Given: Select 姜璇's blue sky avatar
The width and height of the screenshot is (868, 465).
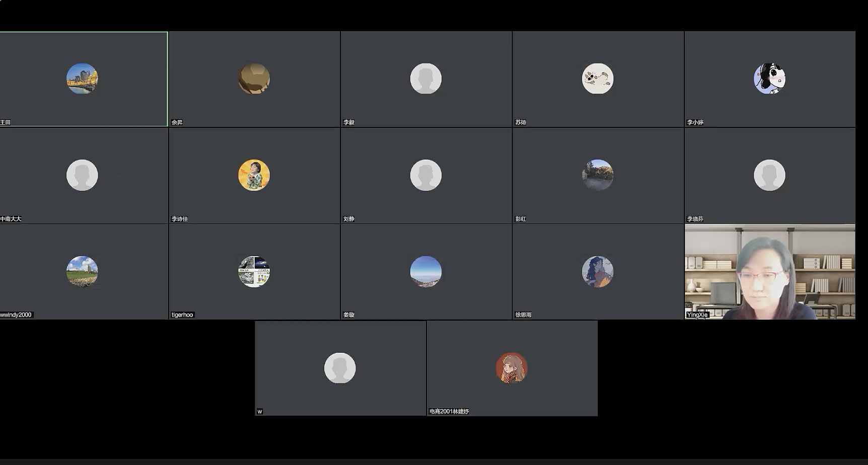Looking at the screenshot, I should tap(426, 272).
